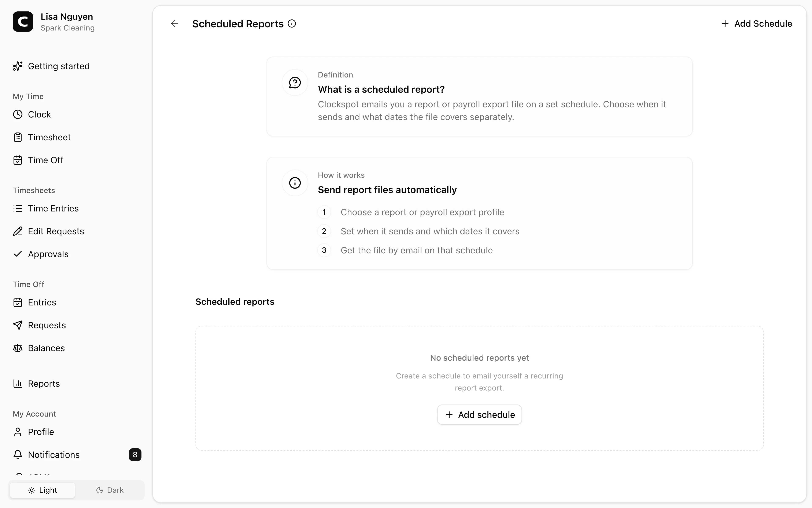Click step 1 Choose a report or payroll export profile

click(422, 212)
